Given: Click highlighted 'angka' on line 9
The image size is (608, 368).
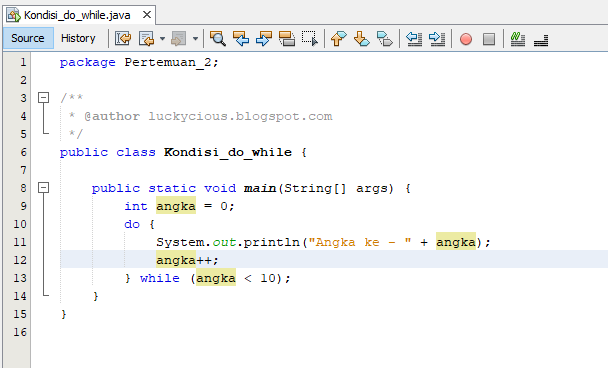Looking at the screenshot, I should tap(176, 206).
